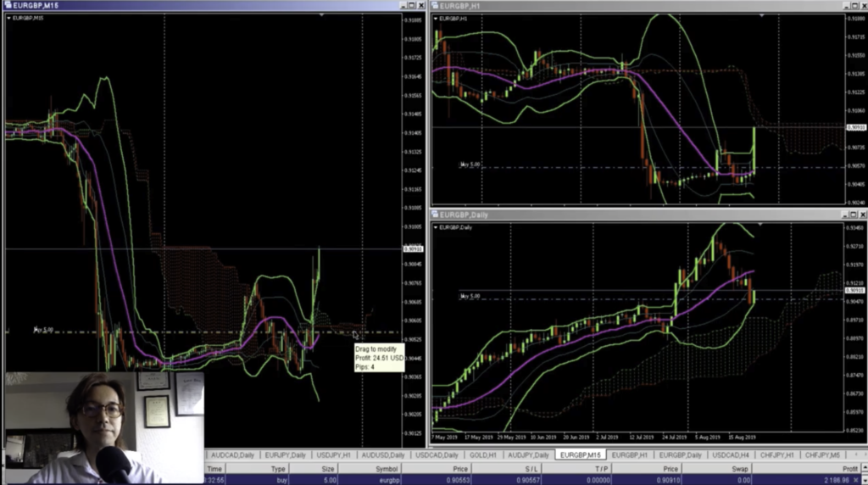
Task: Sort trades by the Time column header
Action: 214,469
